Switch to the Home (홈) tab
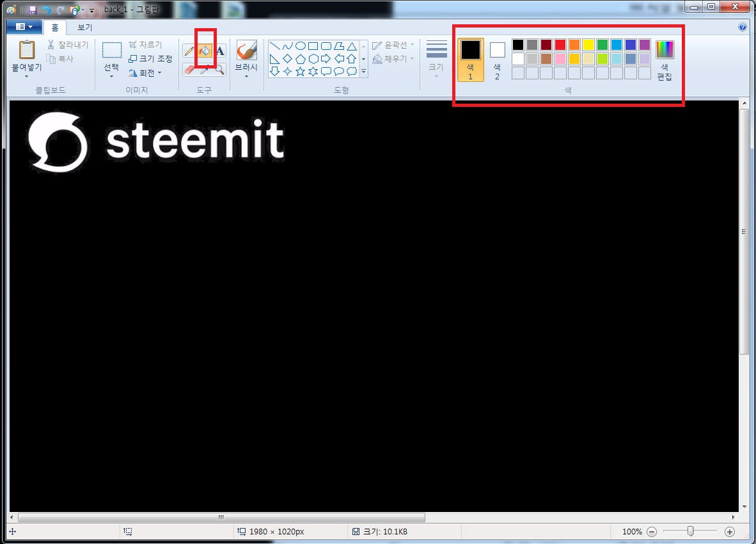Screen dimensions: 756x544 pos(55,28)
